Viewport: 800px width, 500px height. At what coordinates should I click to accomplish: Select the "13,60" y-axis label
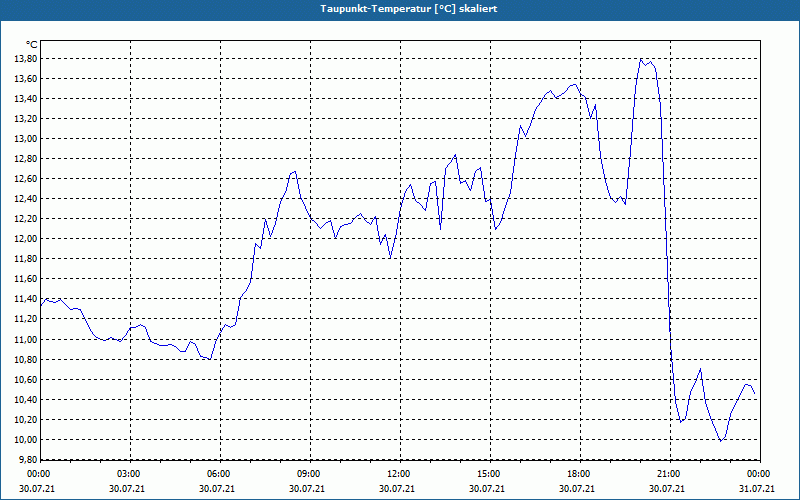(x=26, y=79)
